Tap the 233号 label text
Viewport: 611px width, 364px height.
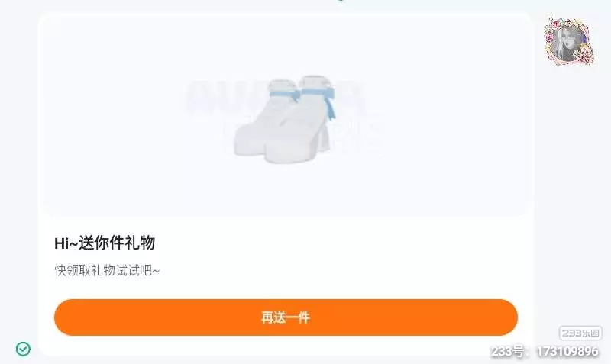click(507, 352)
